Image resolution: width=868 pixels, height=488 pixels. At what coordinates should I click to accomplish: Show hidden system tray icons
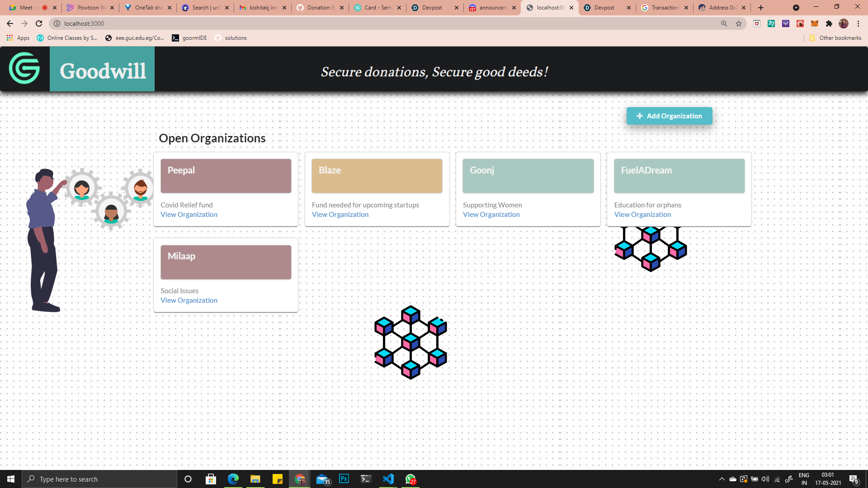tap(722, 479)
